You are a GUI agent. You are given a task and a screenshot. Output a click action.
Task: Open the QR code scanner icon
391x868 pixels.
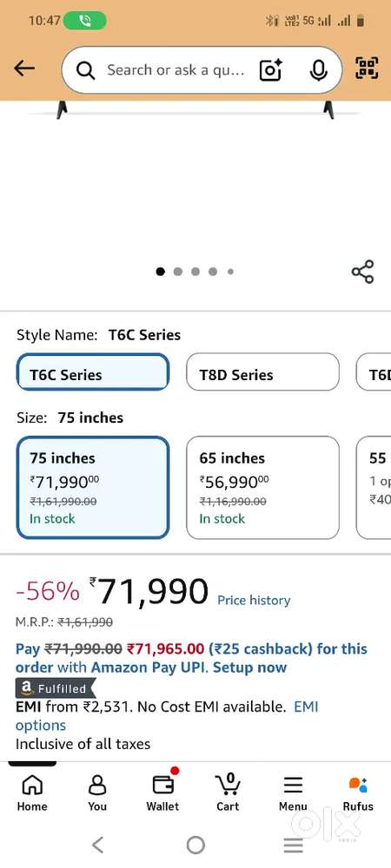366,68
